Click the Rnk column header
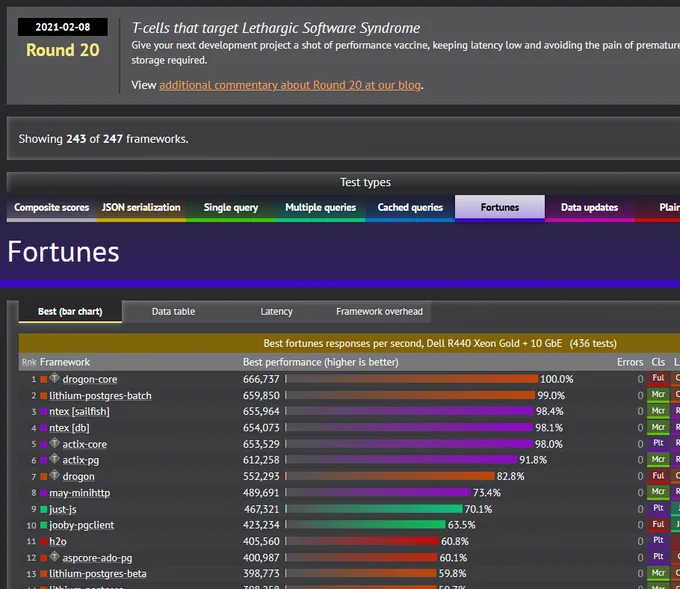Screen dimensions: 680x589 point(29,362)
